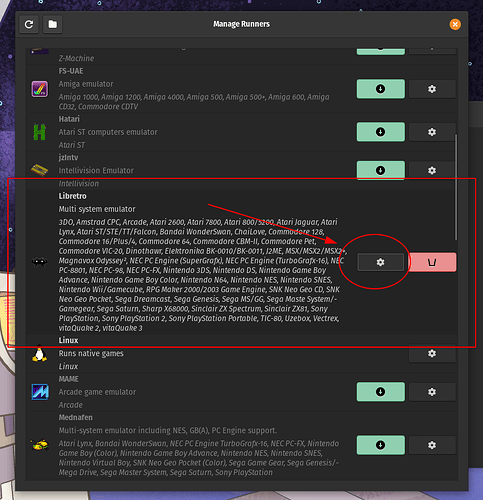Select the 'Mednafen' runner name
The image size is (483, 500).
(x=76, y=417)
